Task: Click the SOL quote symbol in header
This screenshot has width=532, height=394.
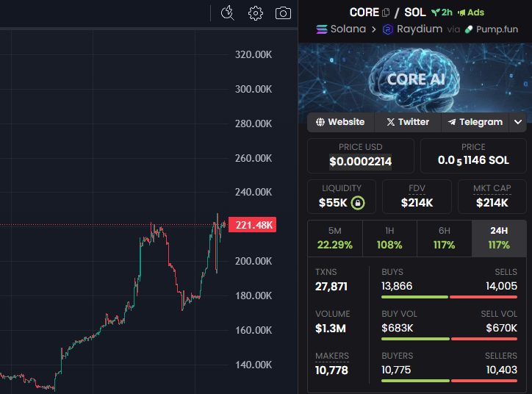Action: point(415,12)
